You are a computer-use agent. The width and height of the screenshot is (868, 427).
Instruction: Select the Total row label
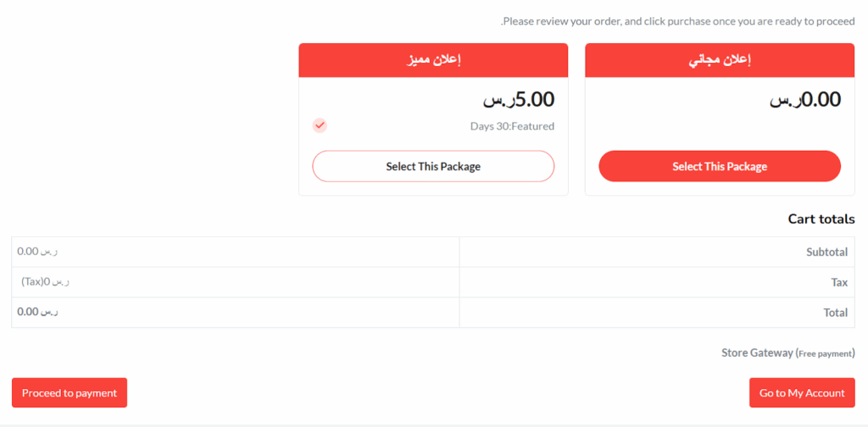click(x=835, y=313)
